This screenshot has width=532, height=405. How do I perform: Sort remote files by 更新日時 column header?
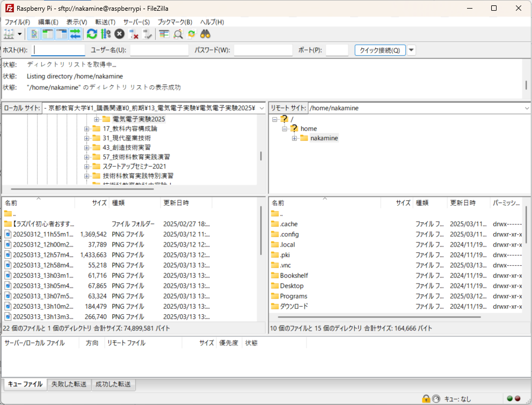click(x=463, y=203)
